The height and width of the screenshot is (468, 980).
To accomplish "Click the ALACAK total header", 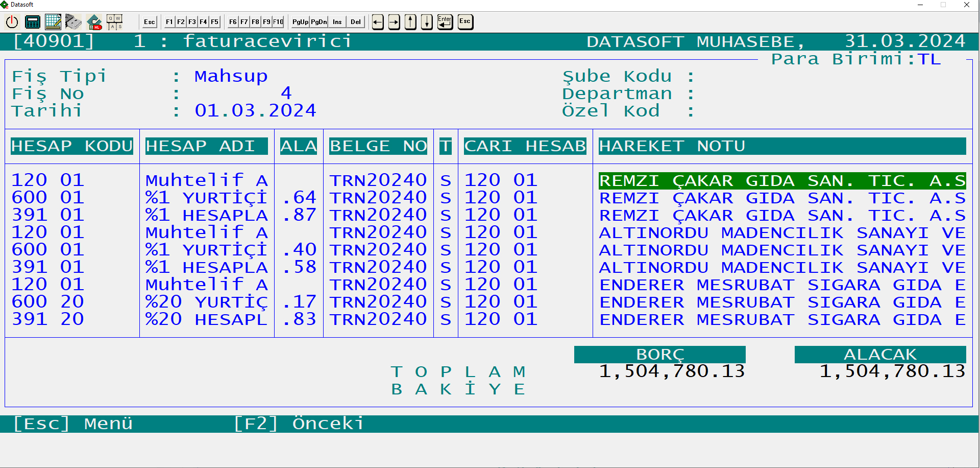I will 880,355.
